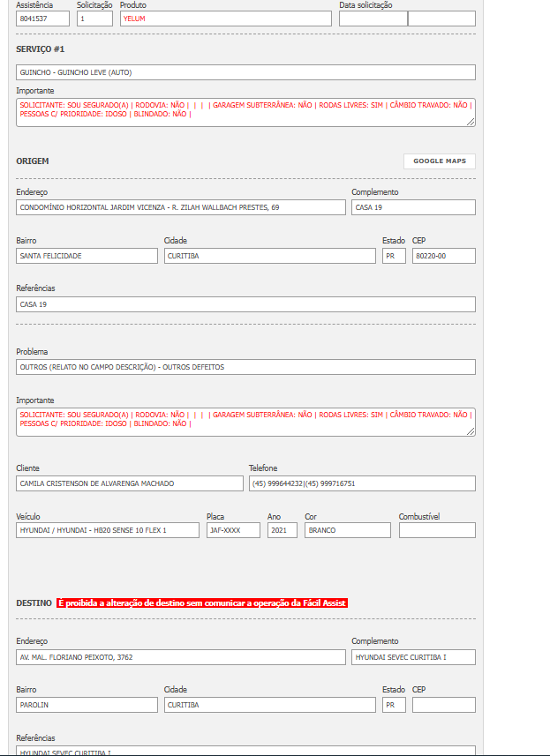550x756 pixels.
Task: Click origin Estado field PR
Action: point(394,256)
